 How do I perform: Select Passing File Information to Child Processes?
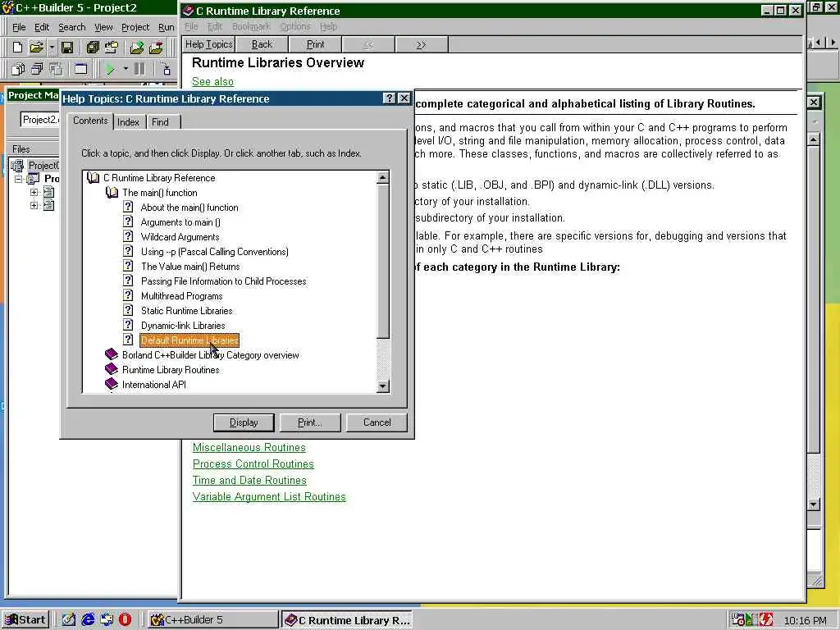[223, 281]
